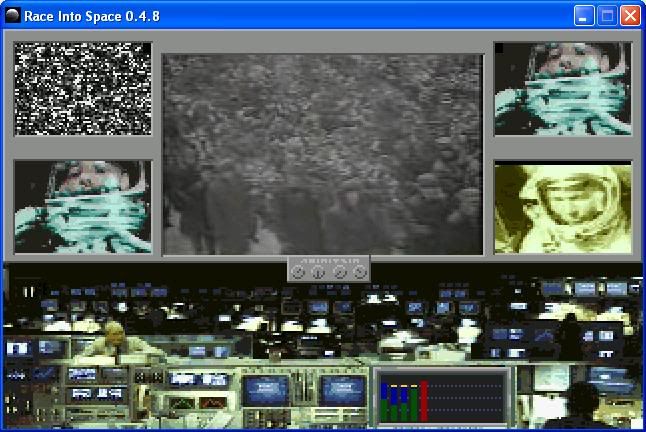The image size is (646, 432).
Task: Click the static noise video monitor
Action: pos(83,89)
